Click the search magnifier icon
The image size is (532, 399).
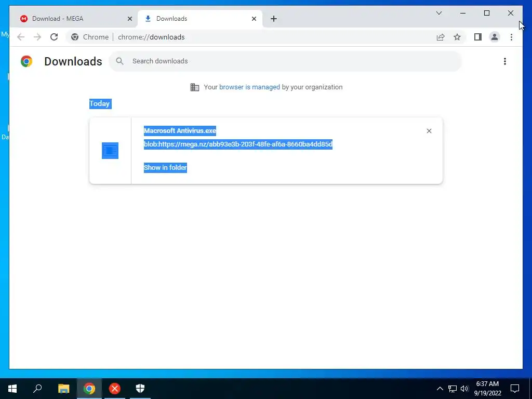[x=119, y=61]
